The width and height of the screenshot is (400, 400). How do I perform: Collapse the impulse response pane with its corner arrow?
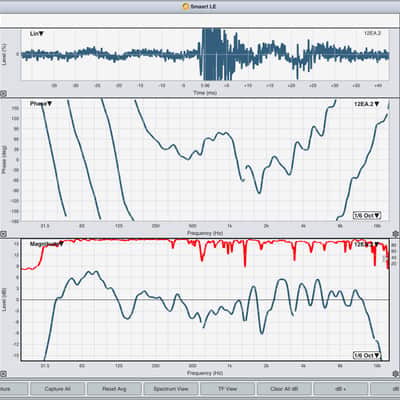click(3, 94)
